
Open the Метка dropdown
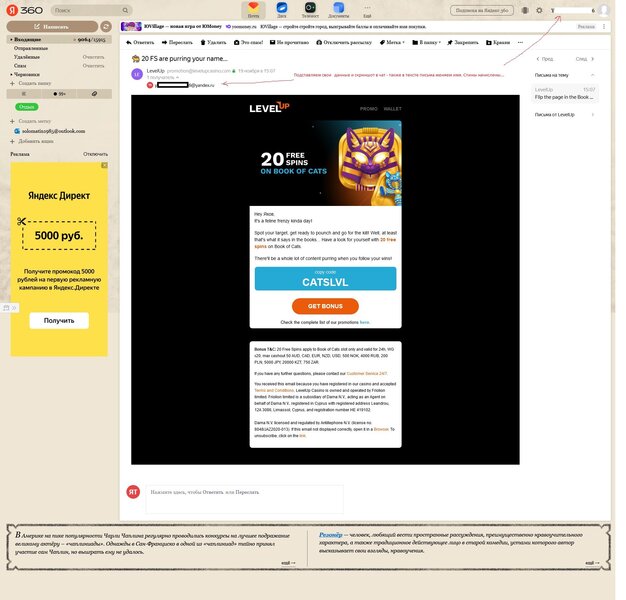[x=393, y=43]
